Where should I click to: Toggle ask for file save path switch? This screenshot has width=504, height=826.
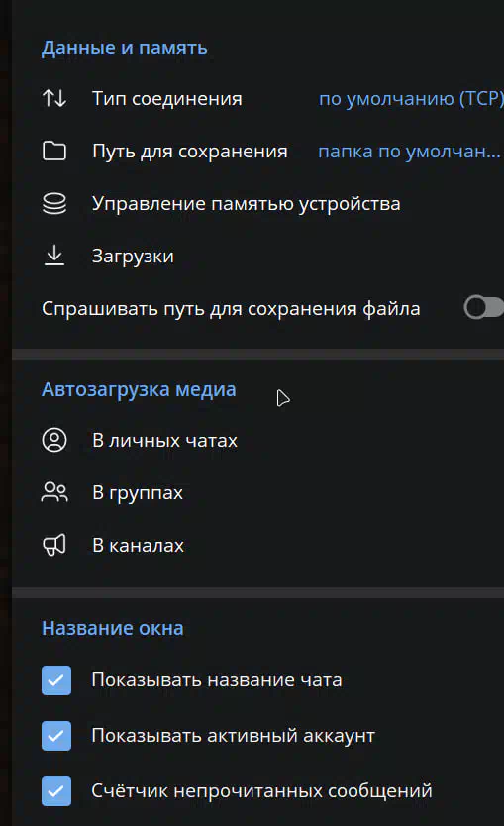pos(484,307)
